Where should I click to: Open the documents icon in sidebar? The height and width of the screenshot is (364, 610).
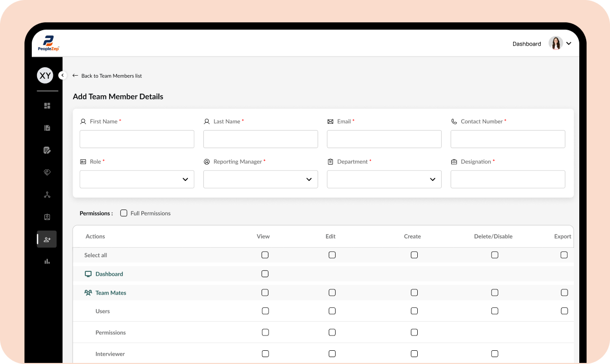(x=47, y=128)
